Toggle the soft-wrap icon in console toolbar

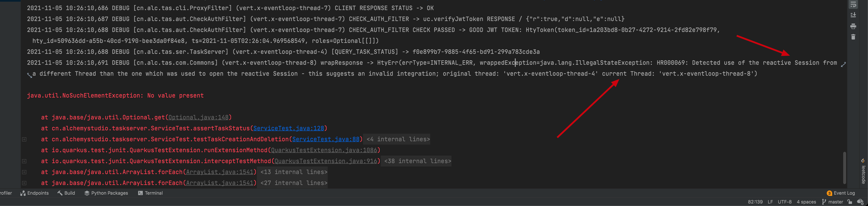click(853, 4)
